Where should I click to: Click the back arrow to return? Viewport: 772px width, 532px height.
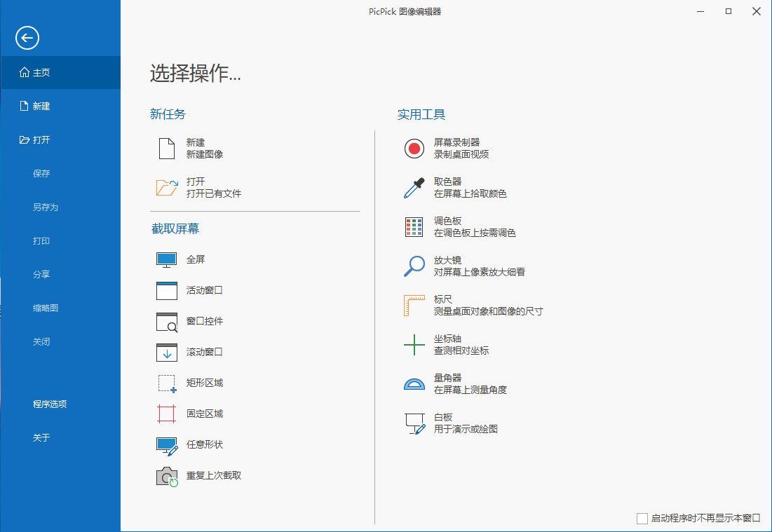click(x=26, y=38)
